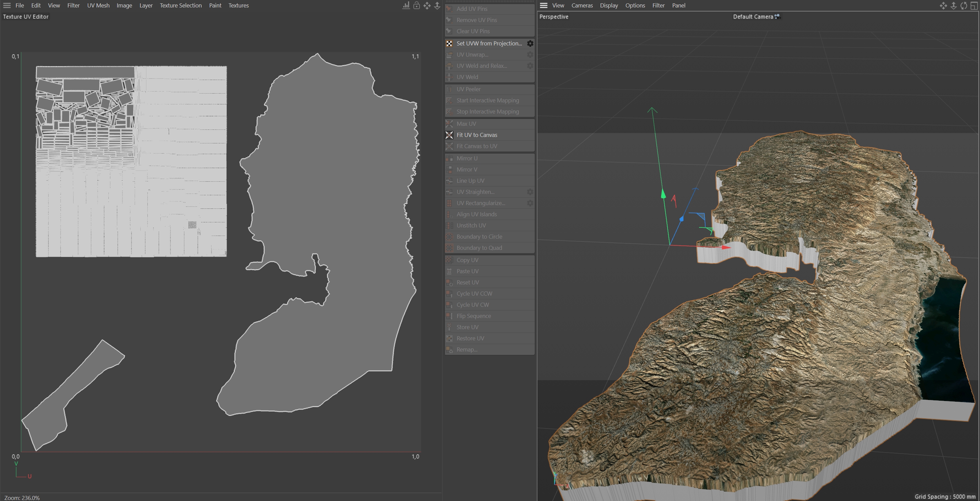Click the Default Camera indicator icon

coord(777,16)
